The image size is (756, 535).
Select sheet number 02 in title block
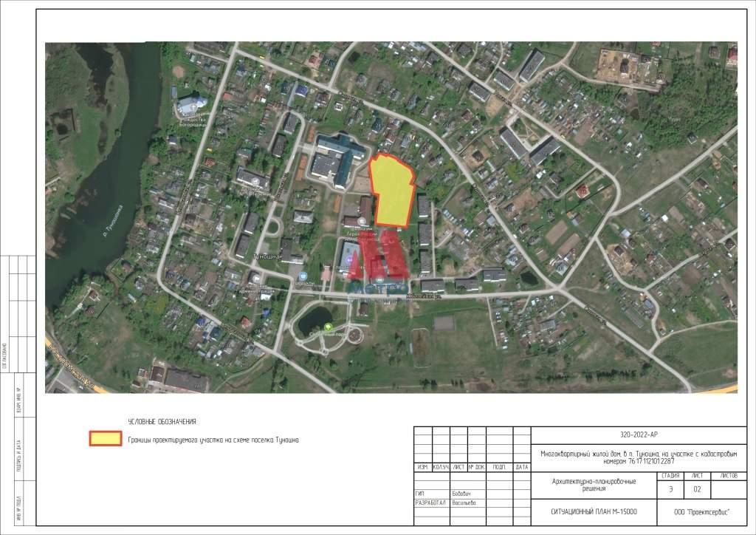click(696, 489)
